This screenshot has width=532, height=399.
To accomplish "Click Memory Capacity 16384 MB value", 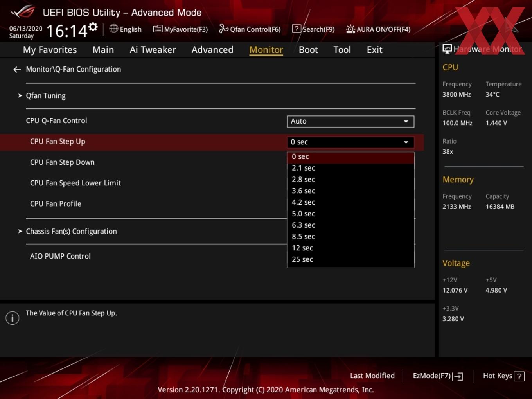I will click(x=500, y=207).
